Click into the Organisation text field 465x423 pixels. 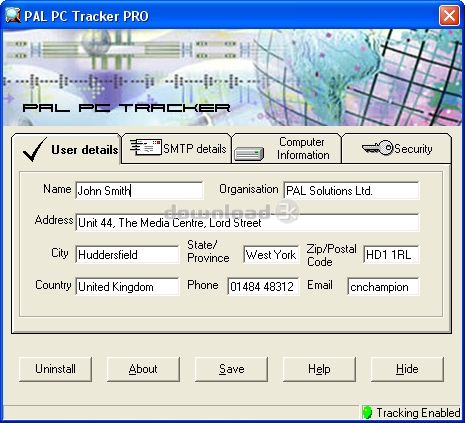[x=351, y=190]
